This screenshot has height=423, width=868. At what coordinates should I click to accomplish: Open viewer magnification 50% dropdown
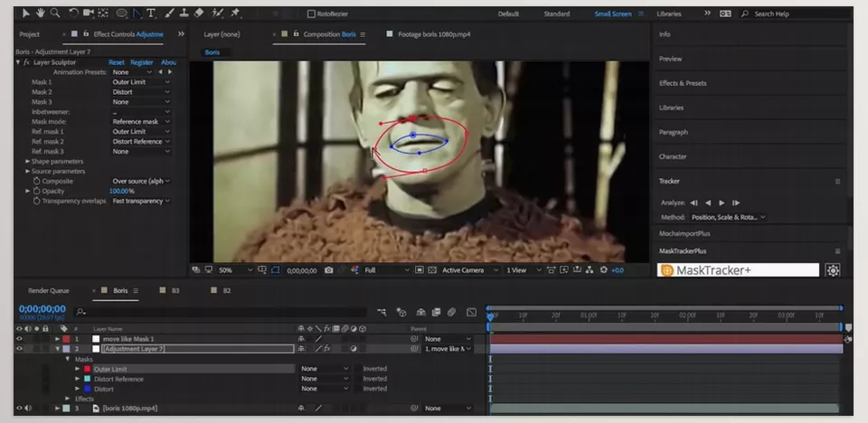[235, 270]
